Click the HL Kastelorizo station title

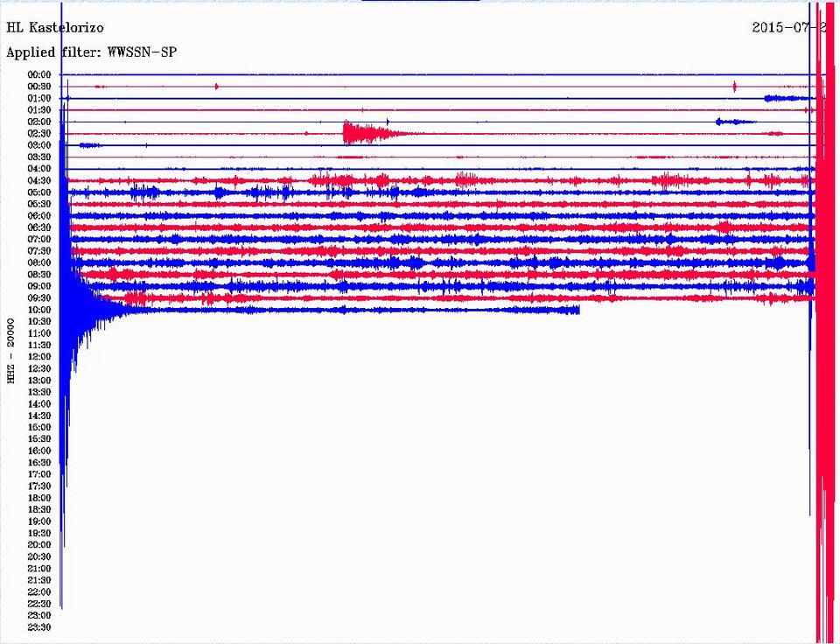[x=54, y=27]
